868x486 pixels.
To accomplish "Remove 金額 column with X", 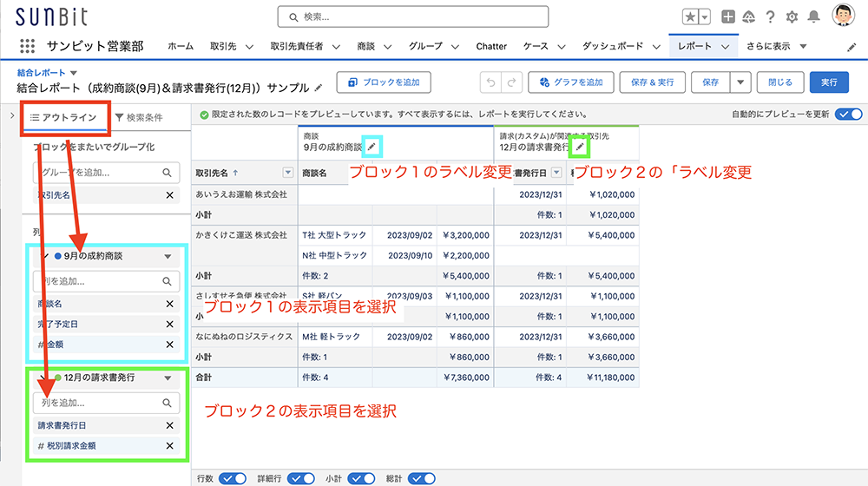I will click(170, 345).
